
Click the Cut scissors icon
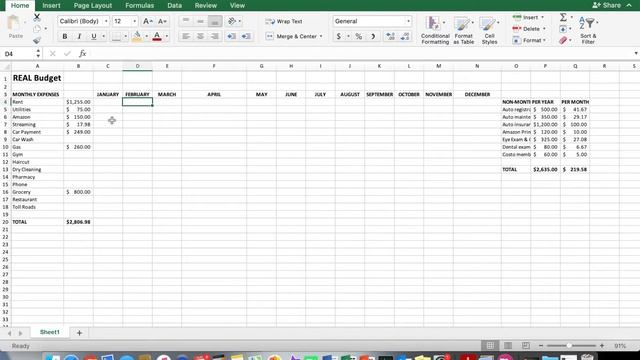click(37, 17)
